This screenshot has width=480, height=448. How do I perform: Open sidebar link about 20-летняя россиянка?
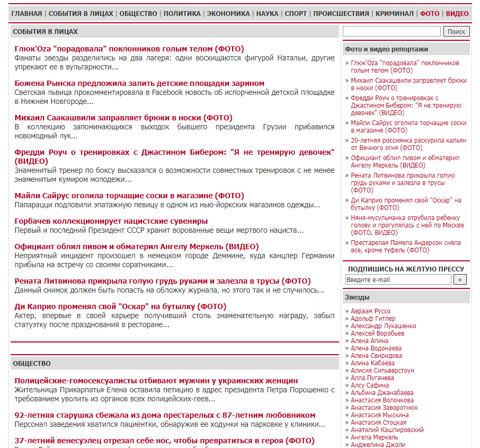408,144
